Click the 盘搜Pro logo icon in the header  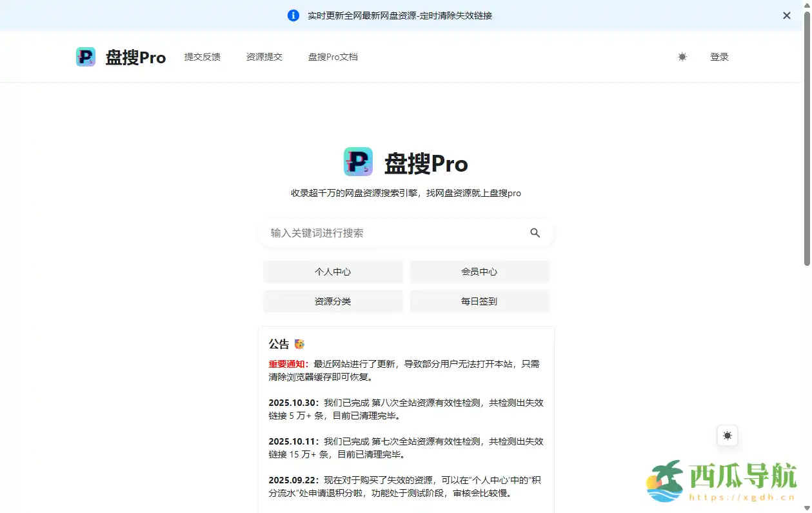85,57
